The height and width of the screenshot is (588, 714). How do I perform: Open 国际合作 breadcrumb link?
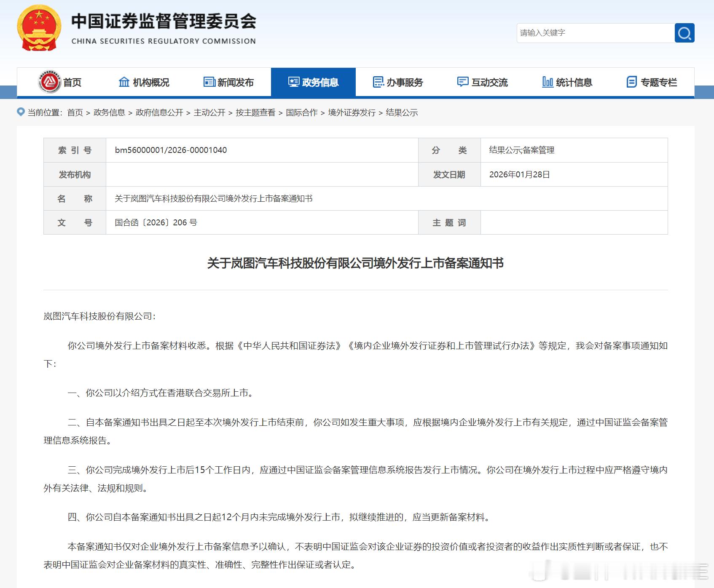point(302,112)
